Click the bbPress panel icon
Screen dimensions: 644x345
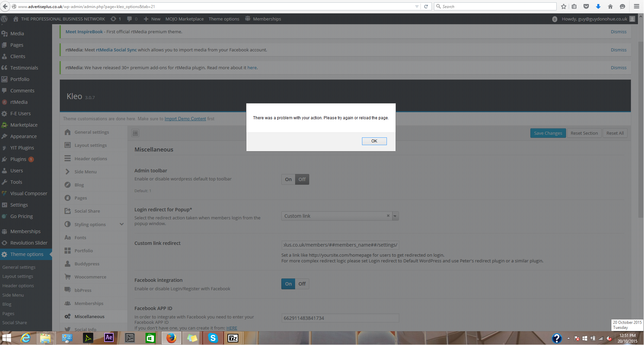[68, 290]
